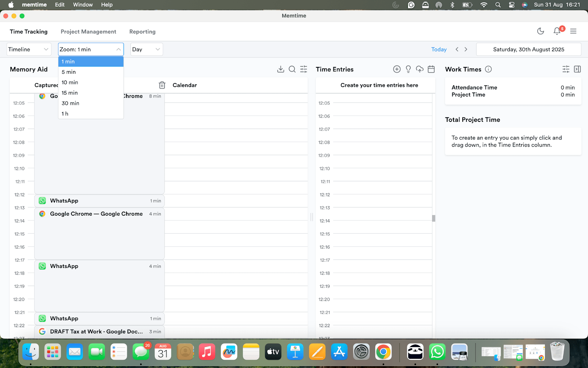Open the calendar icon in Time Entries
The height and width of the screenshot is (368, 588).
[x=431, y=69]
